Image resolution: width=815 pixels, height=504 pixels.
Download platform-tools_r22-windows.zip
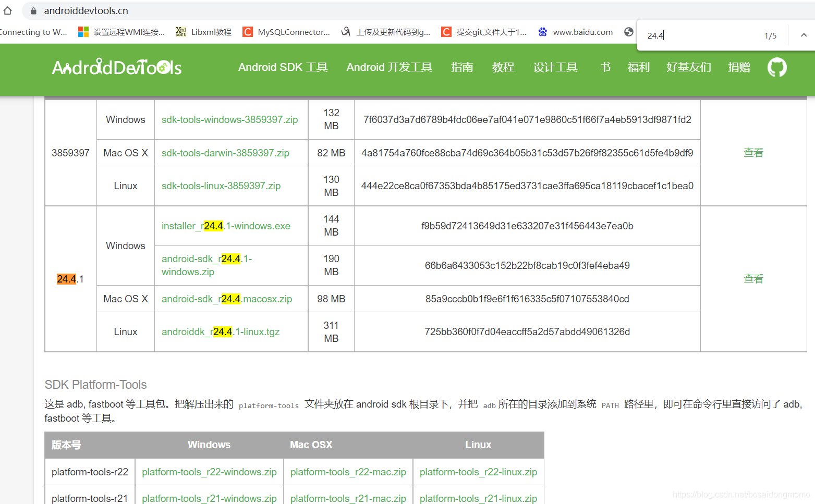[209, 472]
